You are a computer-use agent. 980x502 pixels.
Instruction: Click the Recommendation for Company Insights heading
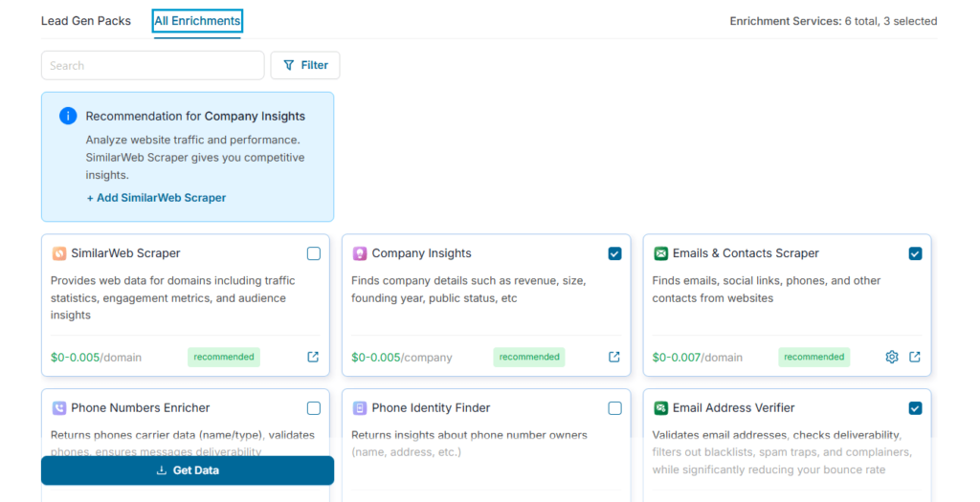[x=195, y=116]
